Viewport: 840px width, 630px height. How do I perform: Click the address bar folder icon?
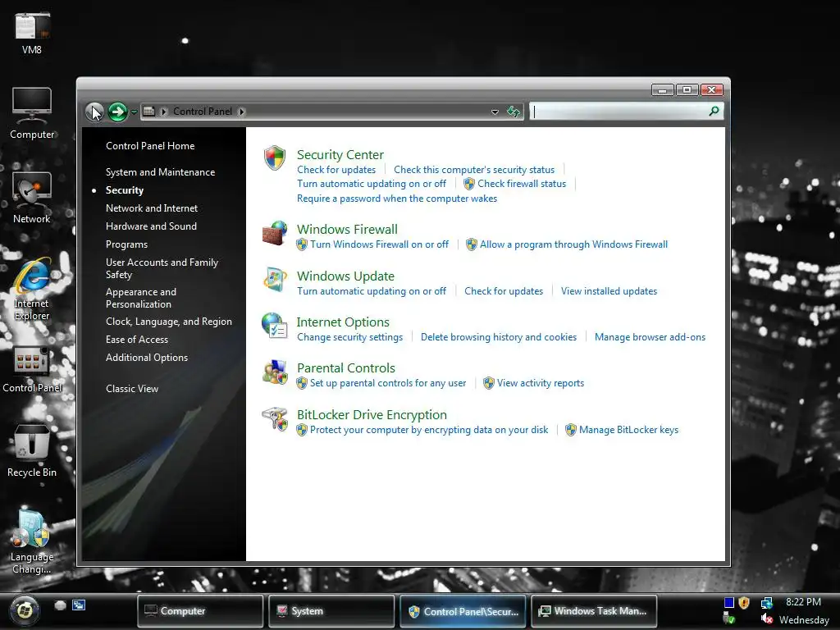[149, 112]
